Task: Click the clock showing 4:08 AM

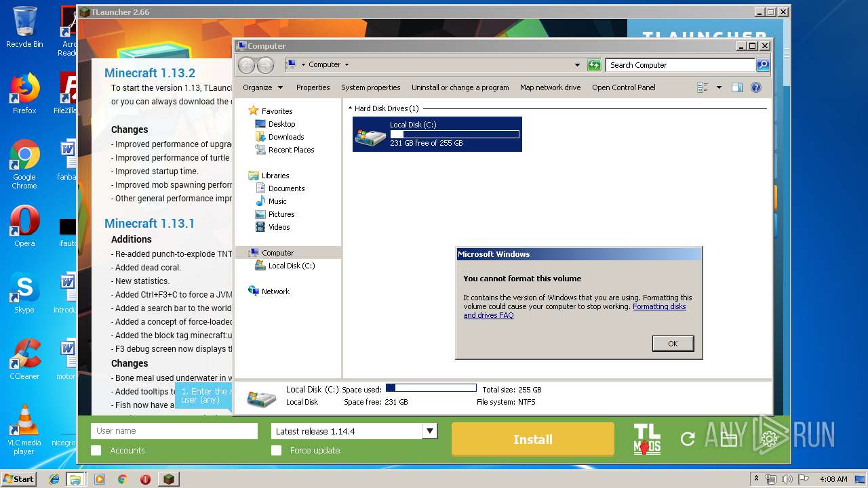Action: tap(833, 479)
